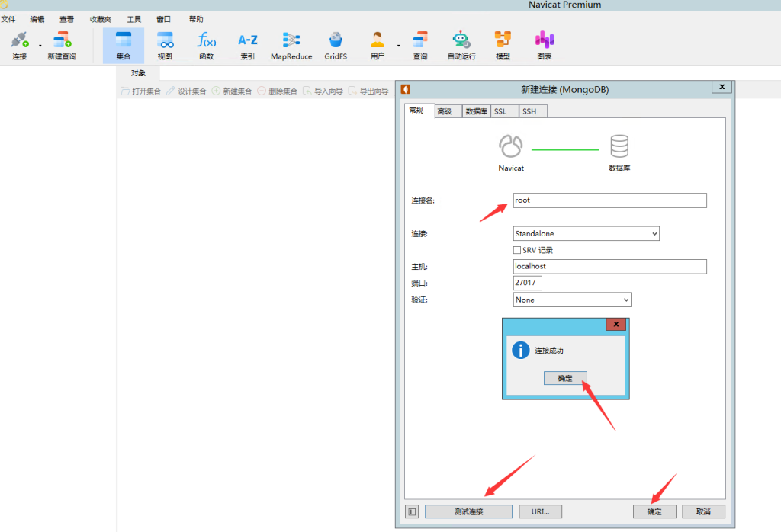
Task: Switch to the SSH tab
Action: 532,111
